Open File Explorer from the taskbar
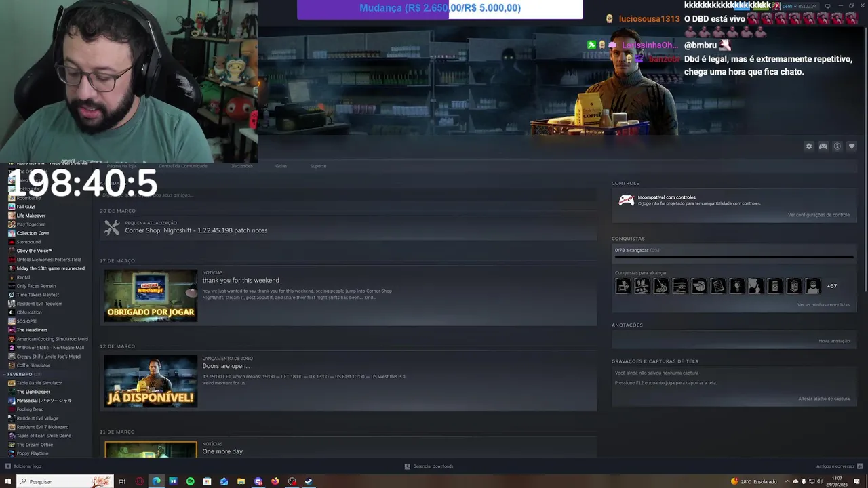 click(241, 481)
